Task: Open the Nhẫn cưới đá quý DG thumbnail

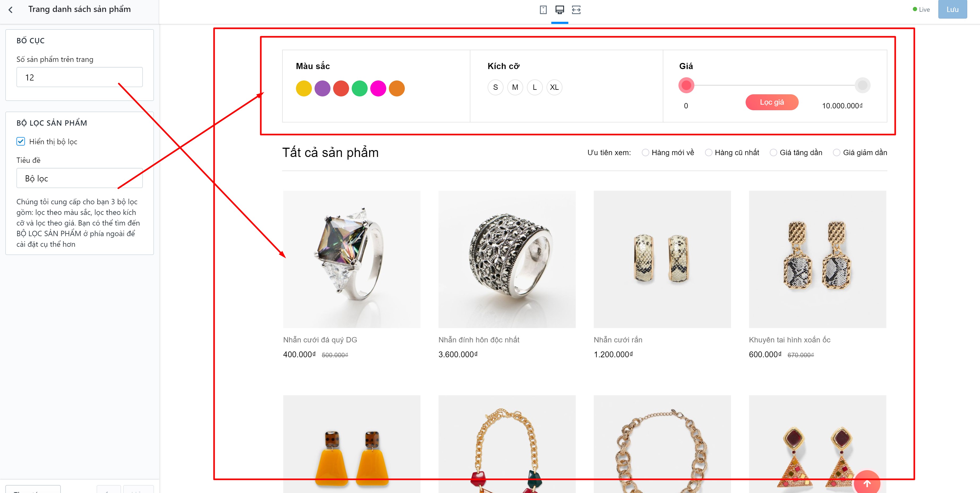Action: 351,259
